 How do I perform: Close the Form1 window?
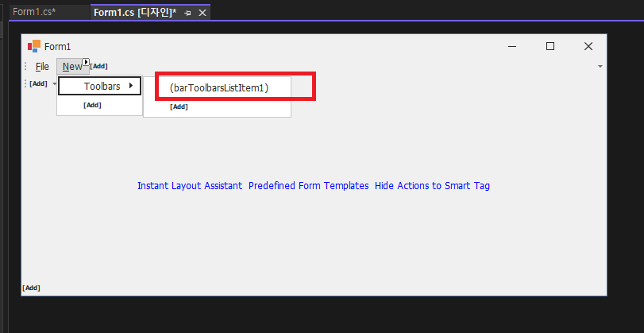(x=588, y=46)
